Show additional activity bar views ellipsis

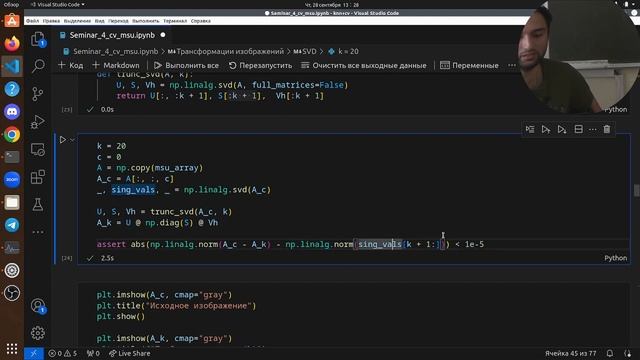click(x=38, y=232)
